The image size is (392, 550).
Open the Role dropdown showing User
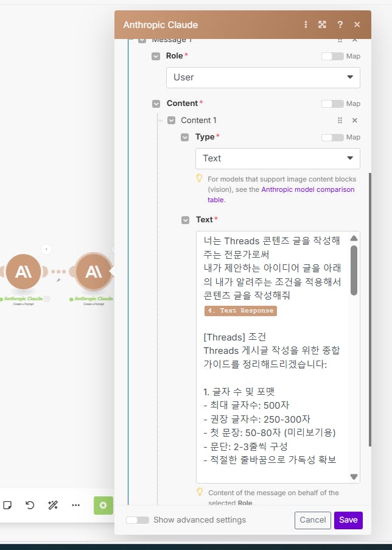tap(263, 77)
